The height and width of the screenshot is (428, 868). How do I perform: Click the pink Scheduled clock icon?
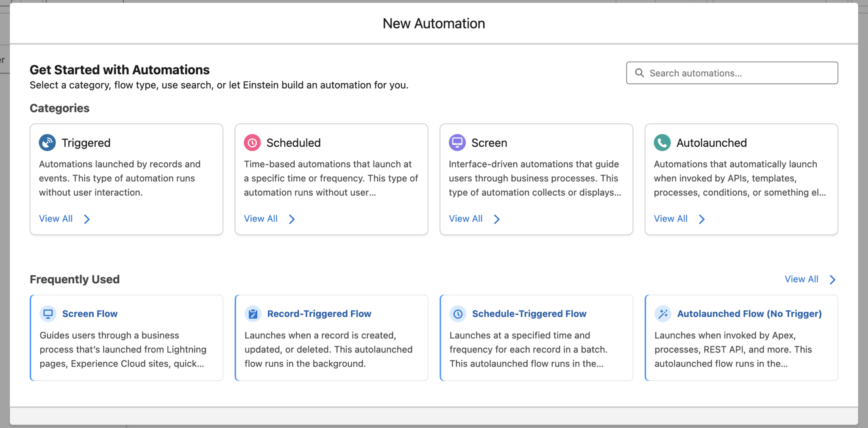(252, 143)
